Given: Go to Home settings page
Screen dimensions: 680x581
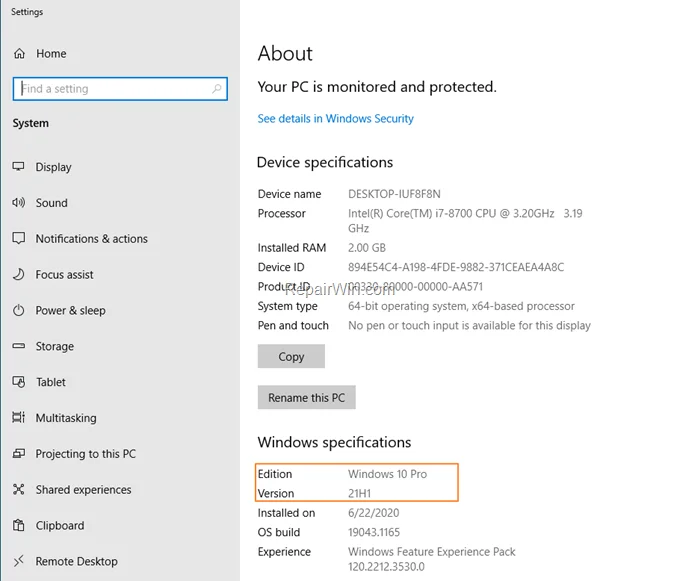Looking at the screenshot, I should 51,54.
